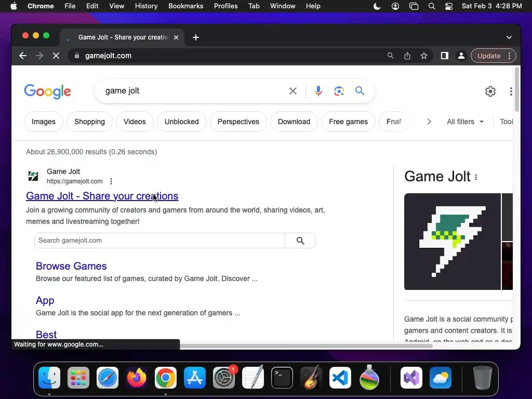The height and width of the screenshot is (399, 532).
Task: Click the browser back arrow
Action: click(23, 56)
